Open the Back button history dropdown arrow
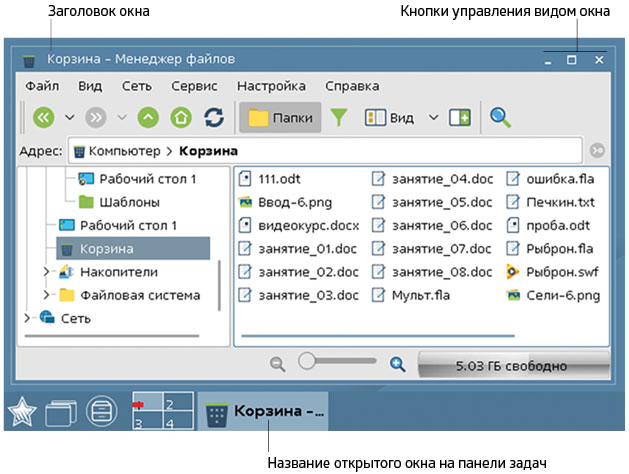 coord(69,117)
